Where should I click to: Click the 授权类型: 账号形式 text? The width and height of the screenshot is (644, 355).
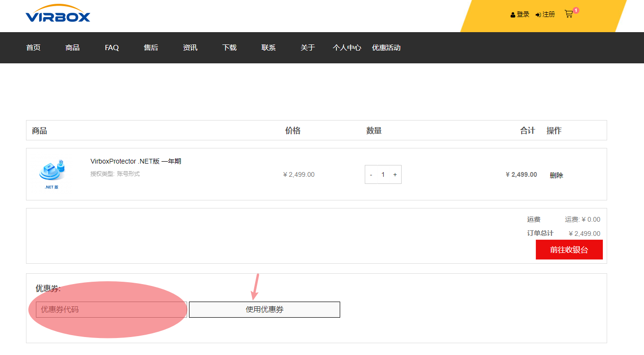(115, 174)
